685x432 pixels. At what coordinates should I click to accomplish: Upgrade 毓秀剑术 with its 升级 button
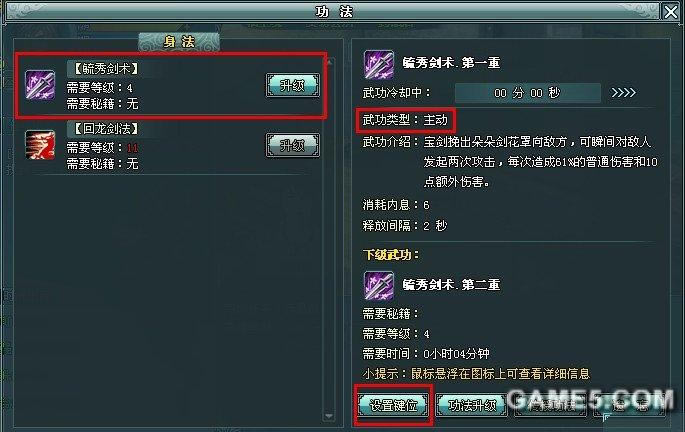tap(293, 85)
